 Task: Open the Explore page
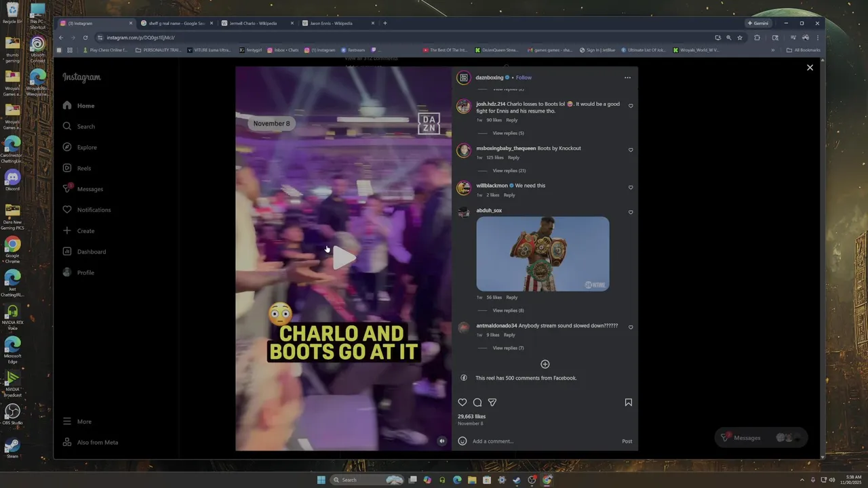[x=80, y=147]
